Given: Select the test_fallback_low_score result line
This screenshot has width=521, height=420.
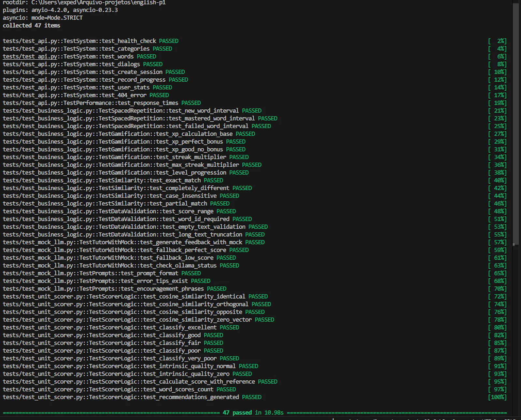Looking at the screenshot, I should click(x=119, y=258).
